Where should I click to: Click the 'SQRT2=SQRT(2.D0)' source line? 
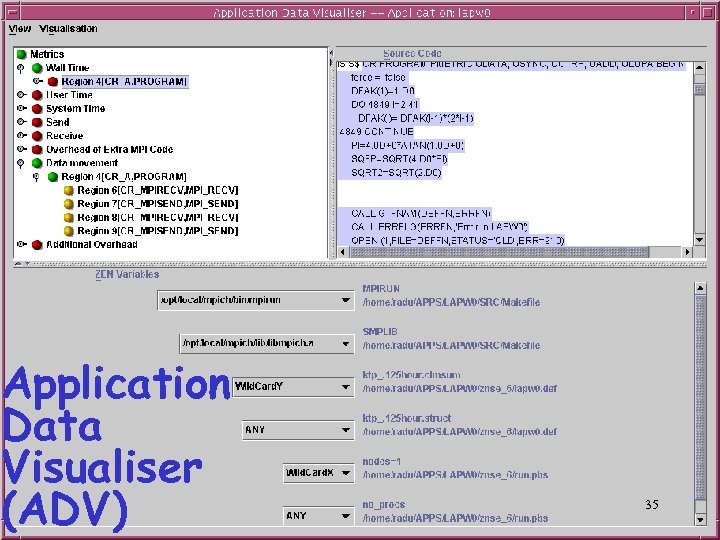coord(396,173)
